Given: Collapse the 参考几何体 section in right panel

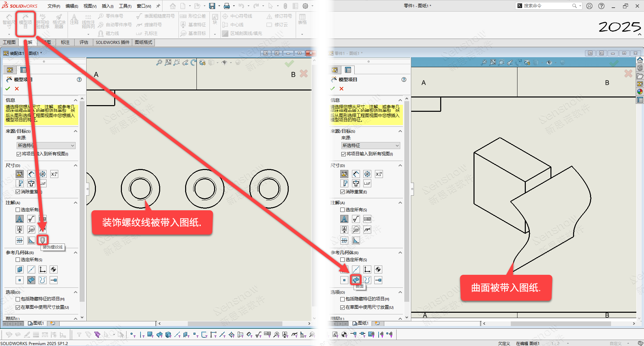Looking at the screenshot, I should click(x=400, y=253).
